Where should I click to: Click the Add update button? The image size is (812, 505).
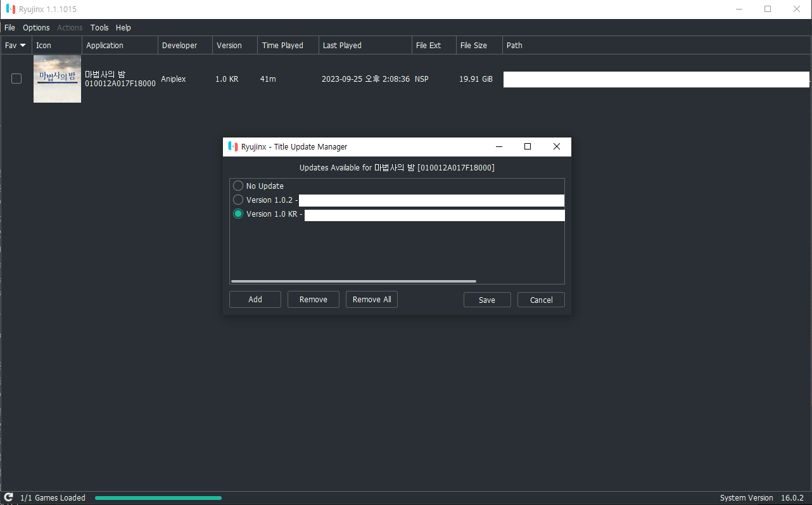(x=255, y=300)
